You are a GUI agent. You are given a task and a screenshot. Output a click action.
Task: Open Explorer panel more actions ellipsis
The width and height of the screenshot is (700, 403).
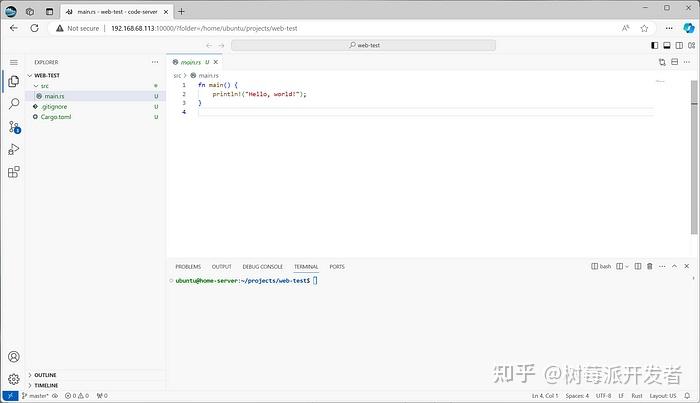coord(155,62)
